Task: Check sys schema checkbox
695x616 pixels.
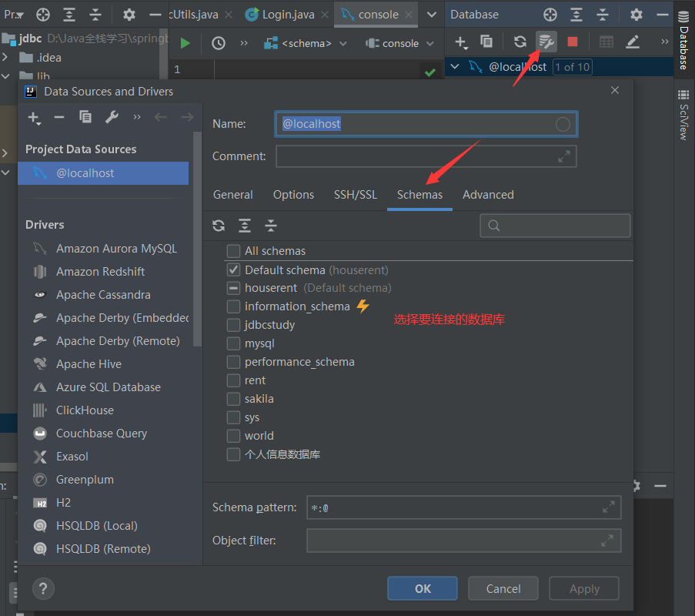Action: coord(233,417)
